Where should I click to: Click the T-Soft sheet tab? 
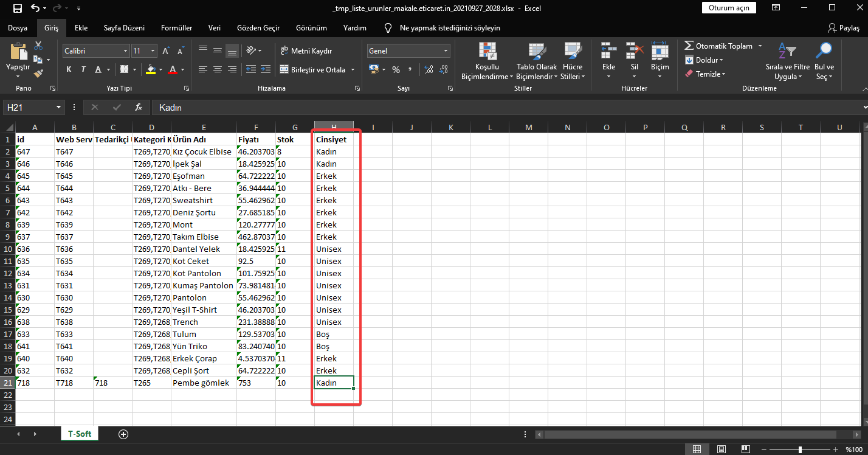point(80,434)
